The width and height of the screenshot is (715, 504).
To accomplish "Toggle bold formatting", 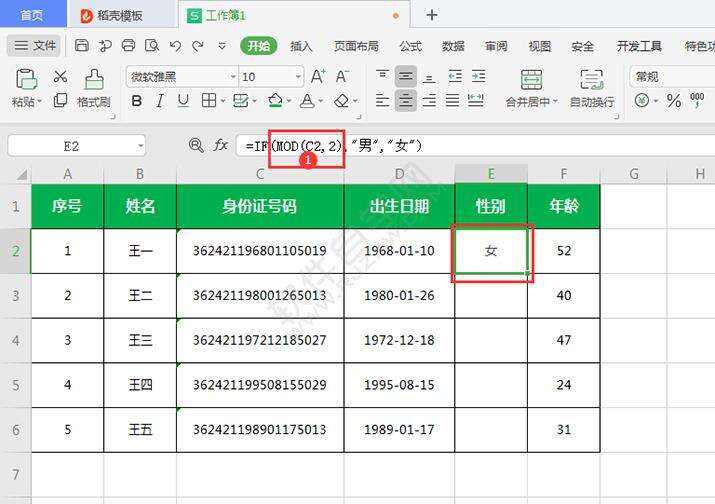I will coord(136,100).
